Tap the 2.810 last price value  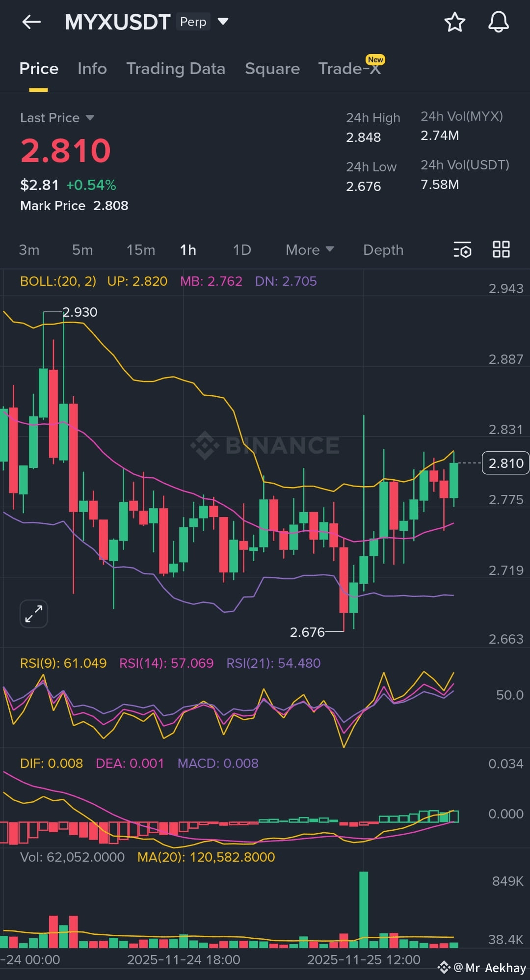[x=66, y=150]
